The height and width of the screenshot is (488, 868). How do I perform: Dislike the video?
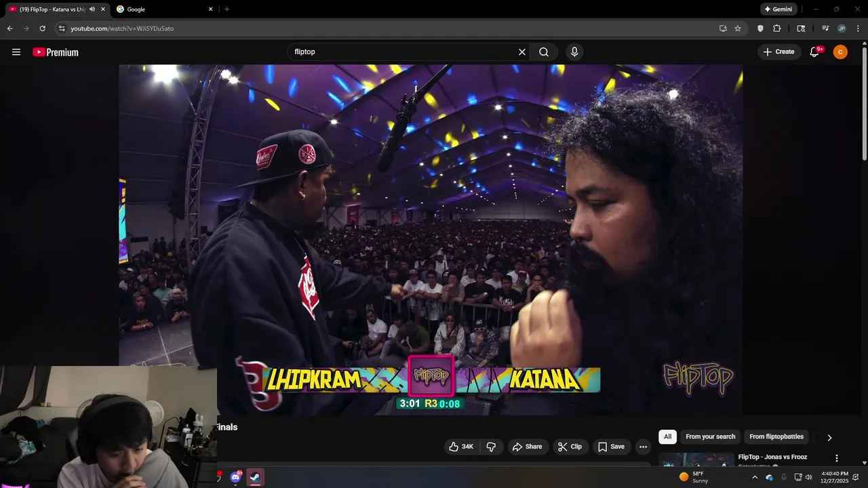491,447
